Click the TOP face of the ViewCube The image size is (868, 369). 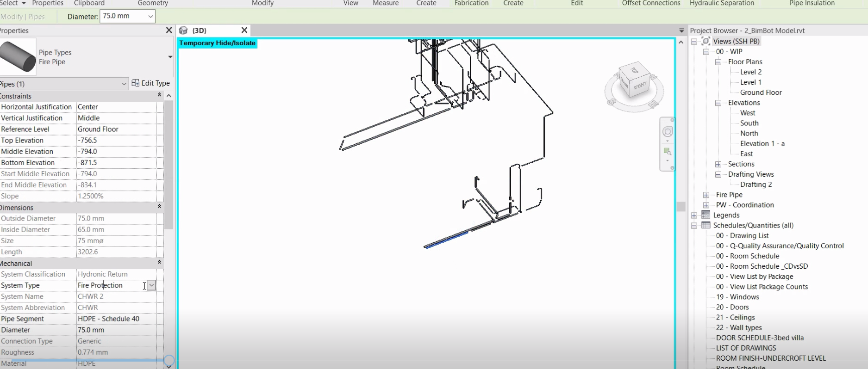pyautogui.click(x=634, y=70)
